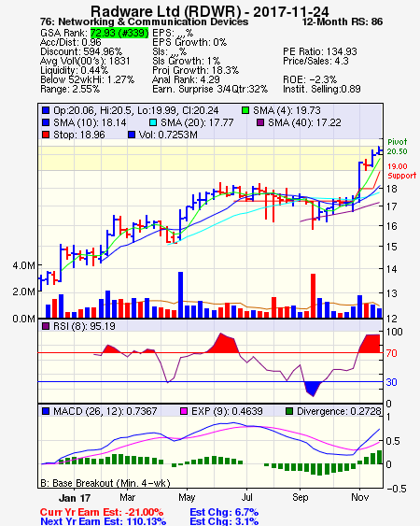The height and width of the screenshot is (526, 420).
Task: Click the green Divergence legend swatch
Action: [x=289, y=411]
